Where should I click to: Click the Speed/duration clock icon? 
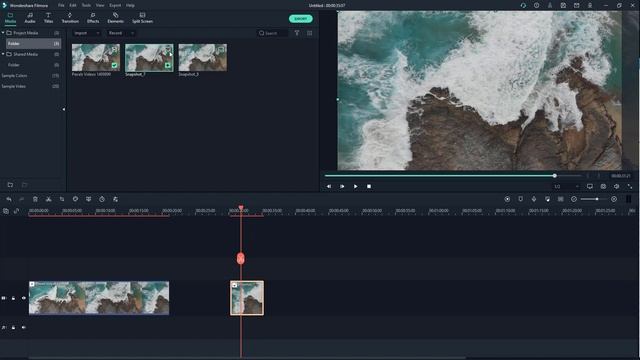pos(102,199)
